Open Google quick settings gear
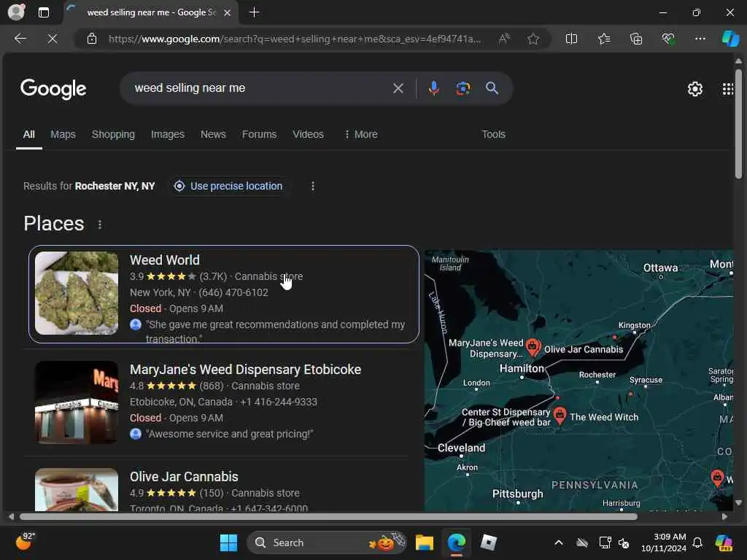Image resolution: width=747 pixels, height=560 pixels. coord(695,89)
